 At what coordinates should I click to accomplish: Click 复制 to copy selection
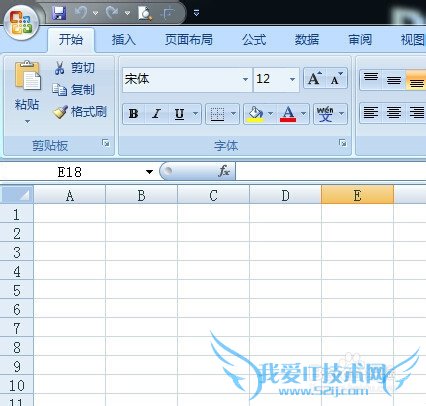tap(74, 90)
